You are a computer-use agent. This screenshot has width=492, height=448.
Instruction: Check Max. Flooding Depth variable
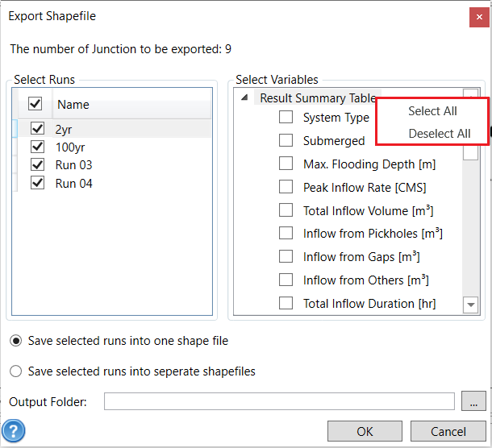tap(286, 164)
